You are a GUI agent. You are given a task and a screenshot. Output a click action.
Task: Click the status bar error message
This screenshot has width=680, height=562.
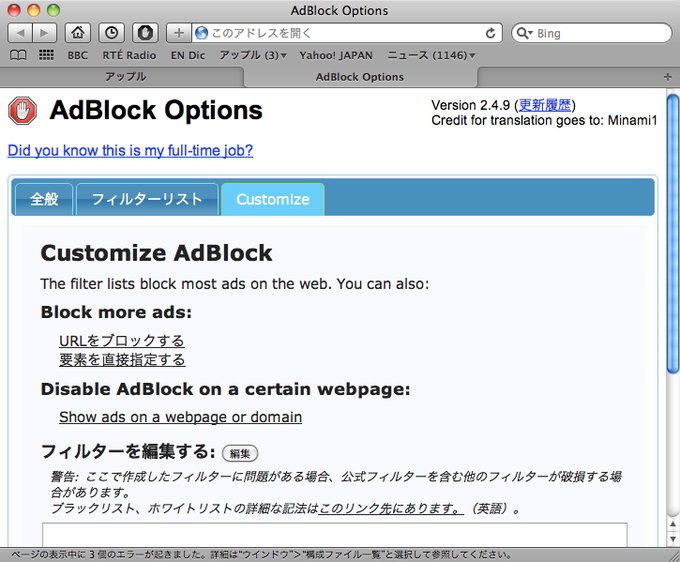(261, 555)
